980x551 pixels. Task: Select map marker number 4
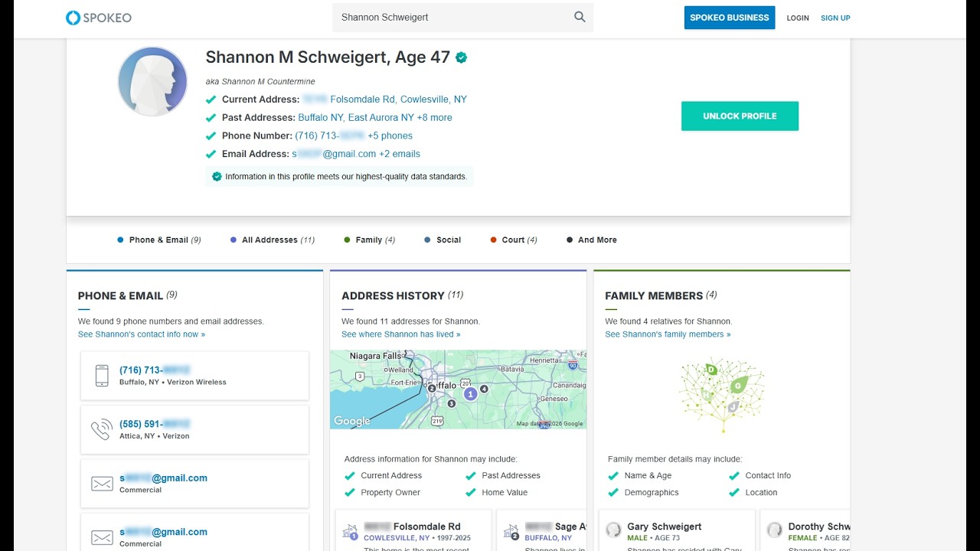484,389
